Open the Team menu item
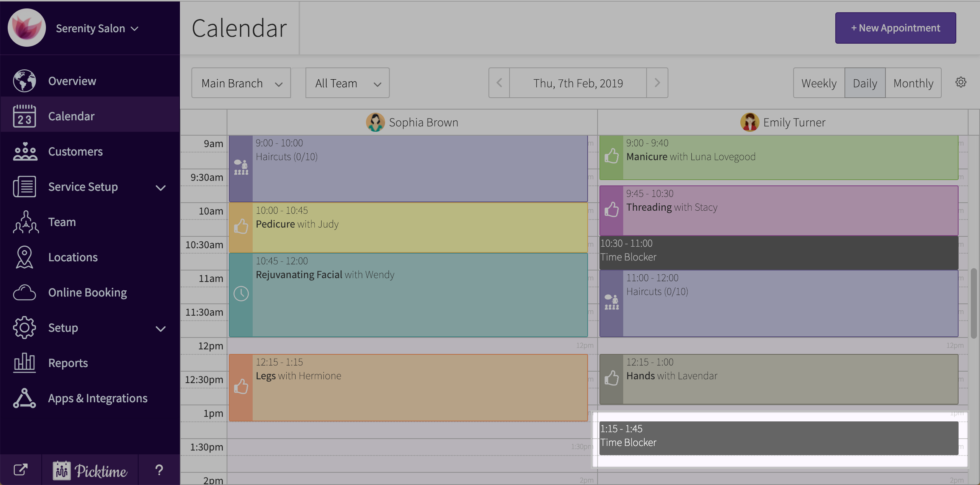This screenshot has width=980, height=485. 62,222
